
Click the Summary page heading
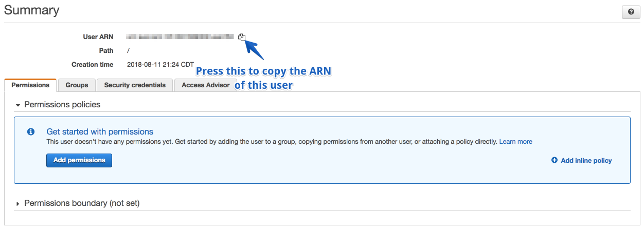pyautogui.click(x=31, y=10)
